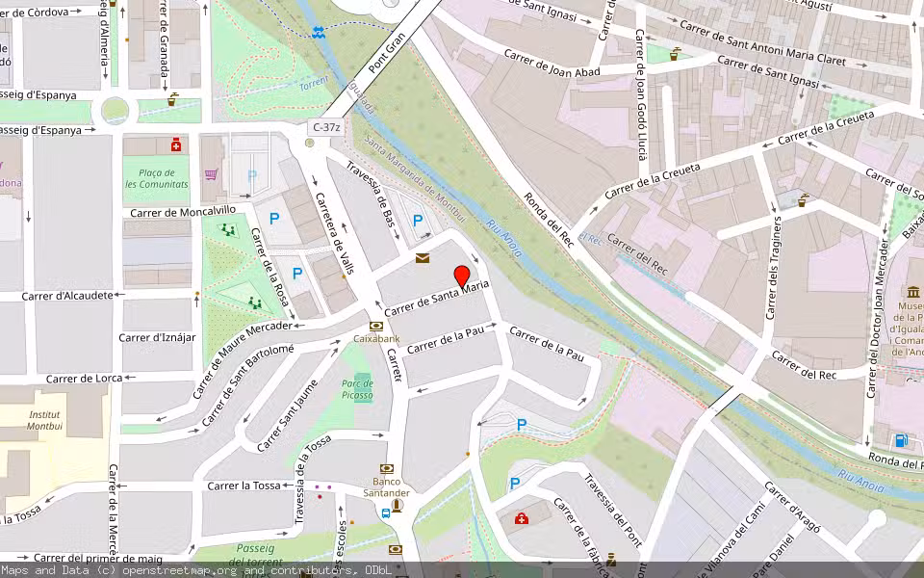Click the Carretera de Valls label

click(x=335, y=233)
